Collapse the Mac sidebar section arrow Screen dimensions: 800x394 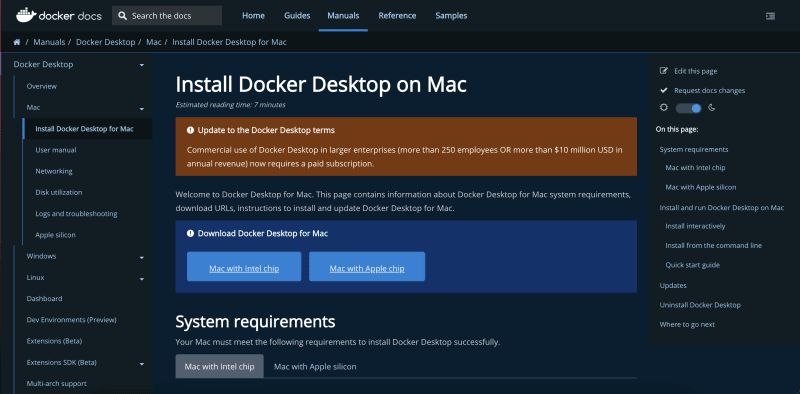(142, 109)
